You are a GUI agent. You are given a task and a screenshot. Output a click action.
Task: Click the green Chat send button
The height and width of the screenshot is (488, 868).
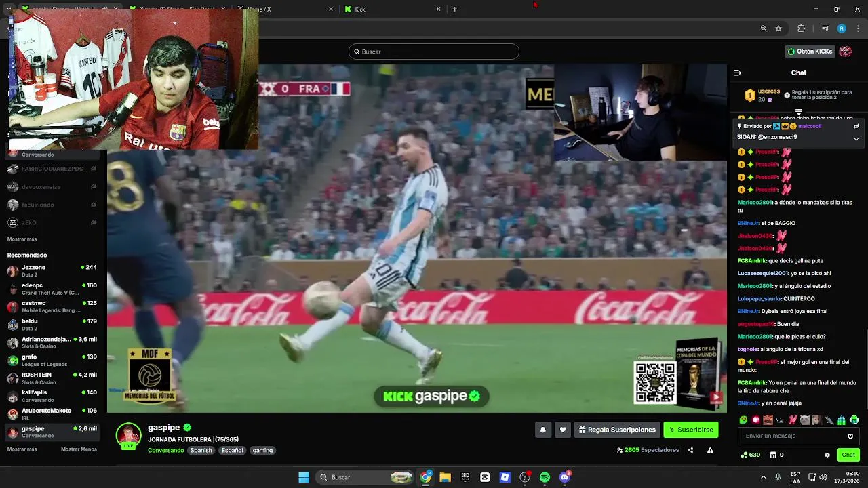[x=848, y=455]
